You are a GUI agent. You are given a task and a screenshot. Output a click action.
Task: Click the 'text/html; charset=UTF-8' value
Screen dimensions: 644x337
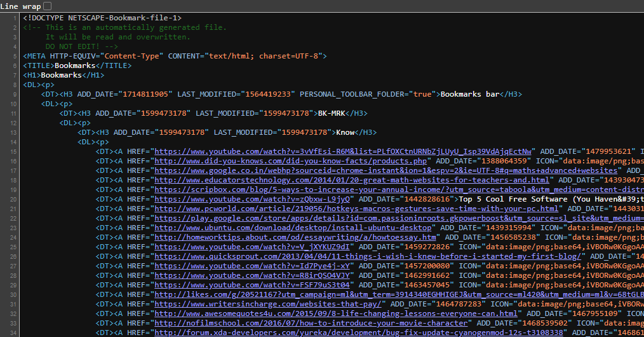pos(264,57)
